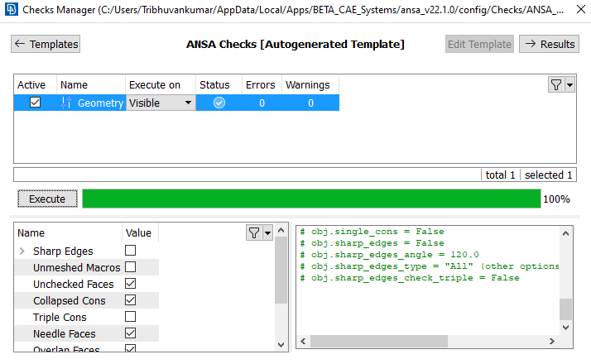Click the obj.sharp_edges_check_triple = False line
591x364 pixels.
click(410, 278)
